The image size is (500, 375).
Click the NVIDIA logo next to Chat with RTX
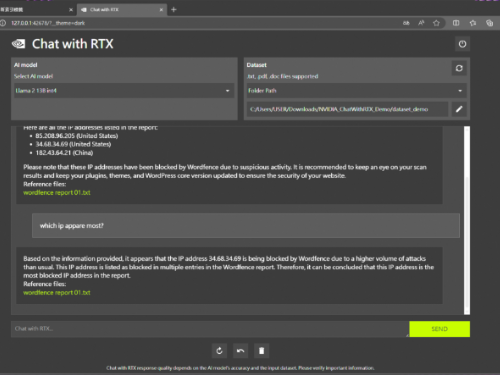(x=18, y=44)
